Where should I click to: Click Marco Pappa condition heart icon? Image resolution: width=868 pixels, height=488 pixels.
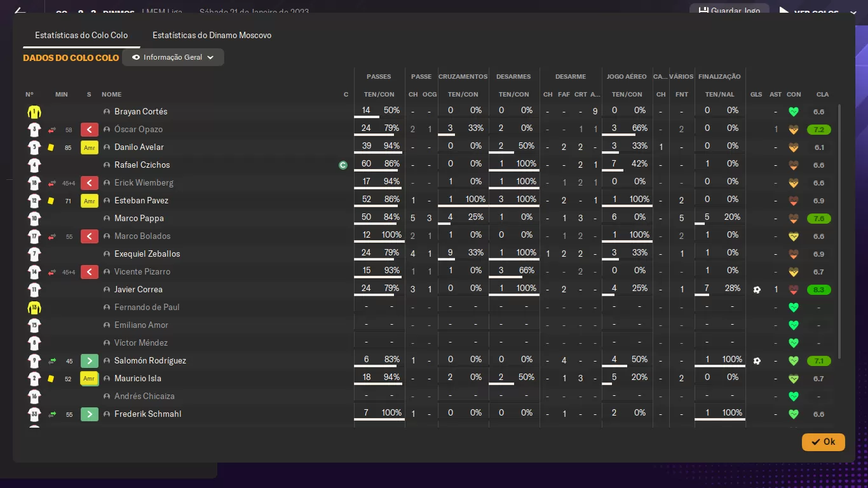click(793, 219)
